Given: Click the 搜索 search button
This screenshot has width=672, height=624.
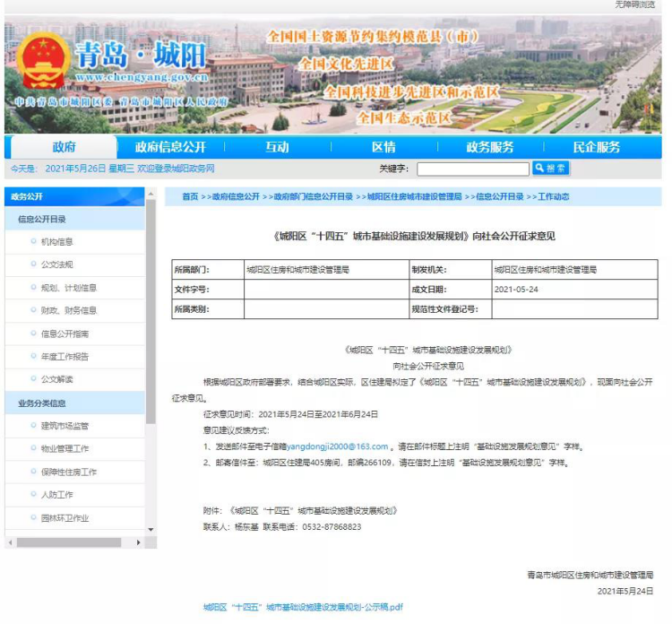Looking at the screenshot, I should [551, 168].
